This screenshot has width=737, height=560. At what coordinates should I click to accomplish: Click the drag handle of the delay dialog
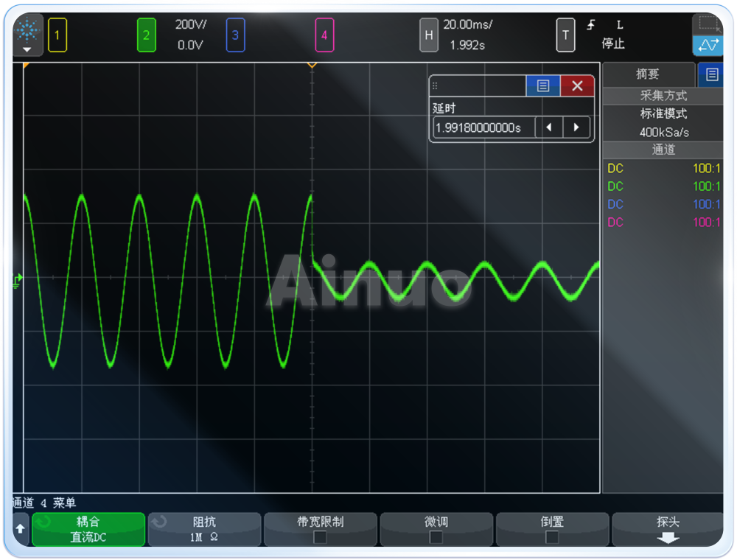(x=435, y=85)
